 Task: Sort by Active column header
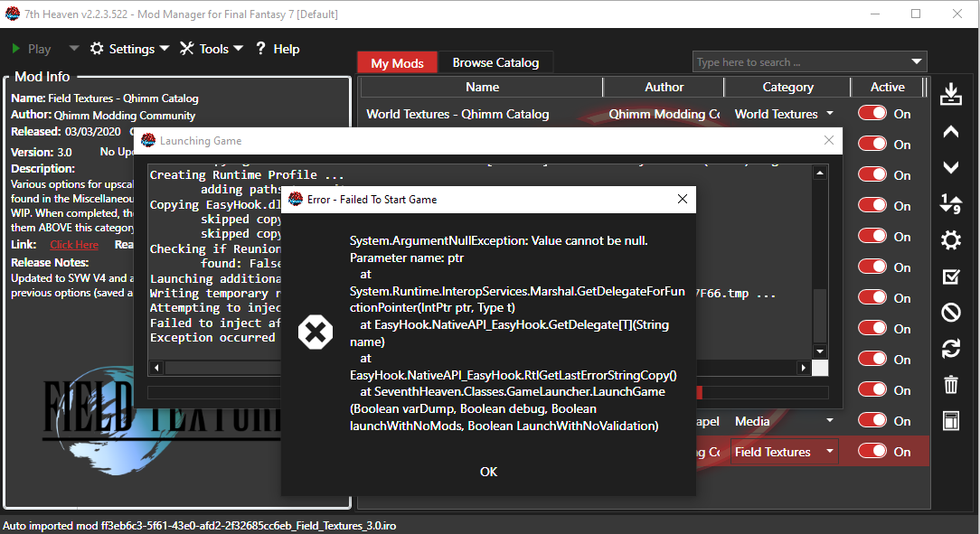pyautogui.click(x=888, y=87)
